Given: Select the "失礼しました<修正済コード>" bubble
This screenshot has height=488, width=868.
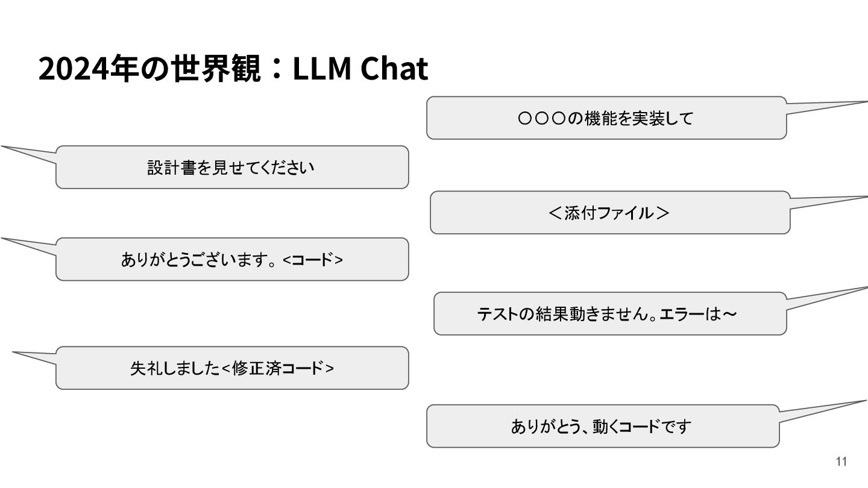Looking at the screenshot, I should point(231,368).
